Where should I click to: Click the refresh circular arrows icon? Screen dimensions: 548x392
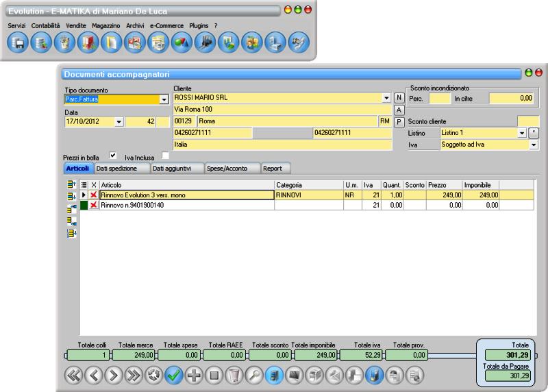[153, 376]
